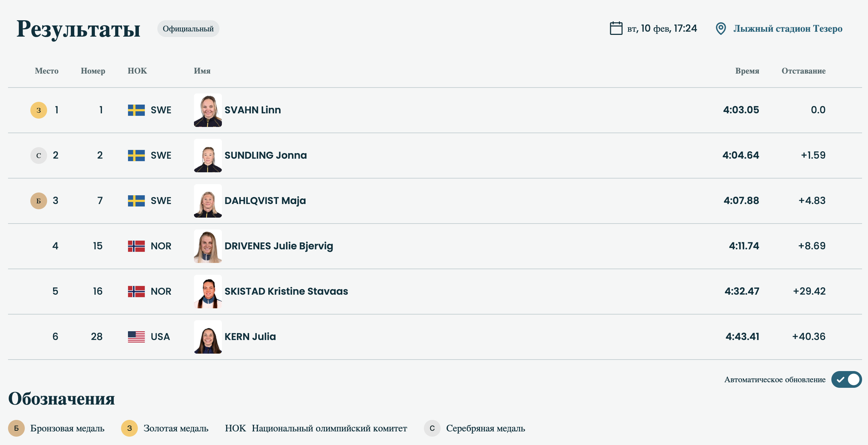Screen dimensions: 868x445
Task: Click the bronze medal badge beside Dahlqvist
Action: (x=39, y=201)
